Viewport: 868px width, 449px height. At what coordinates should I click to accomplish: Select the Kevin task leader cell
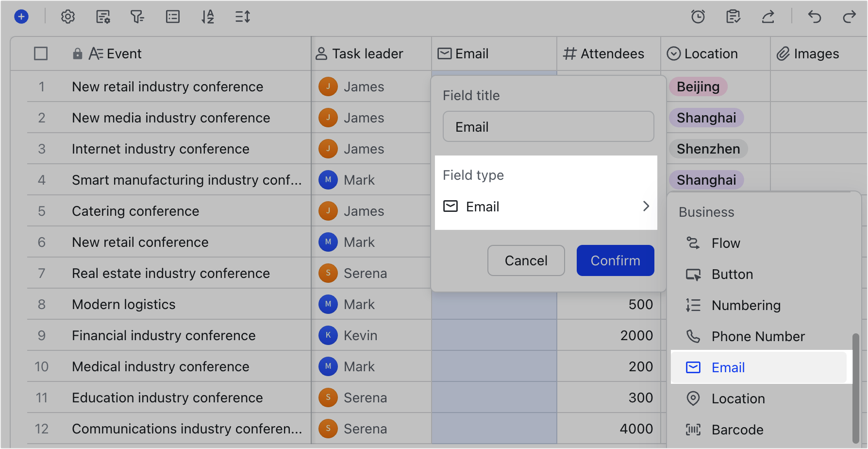[x=371, y=335]
